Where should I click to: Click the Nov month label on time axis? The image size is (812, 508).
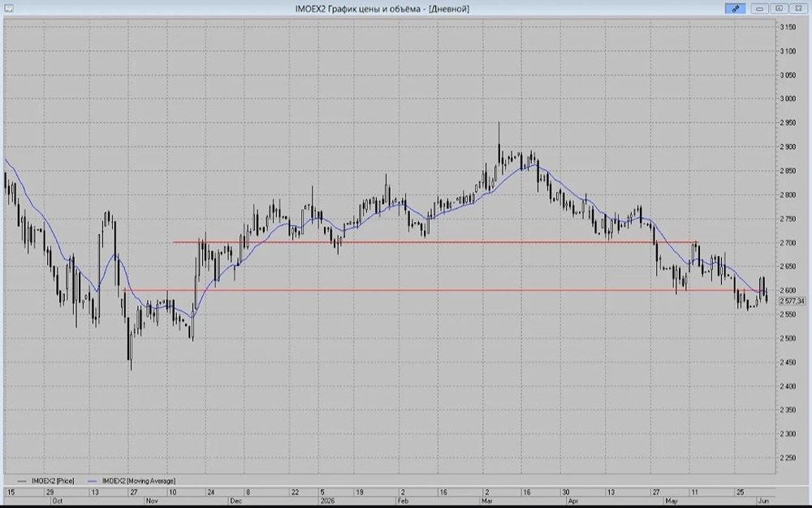click(153, 501)
